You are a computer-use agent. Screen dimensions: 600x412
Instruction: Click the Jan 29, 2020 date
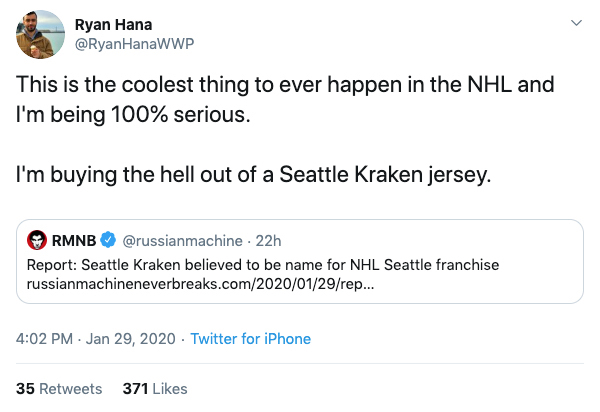click(x=133, y=339)
